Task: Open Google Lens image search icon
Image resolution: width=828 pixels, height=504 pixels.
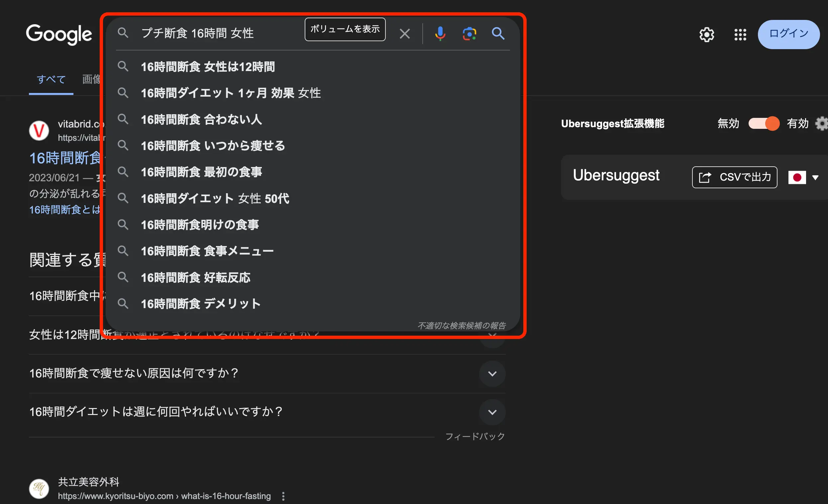Action: [469, 34]
